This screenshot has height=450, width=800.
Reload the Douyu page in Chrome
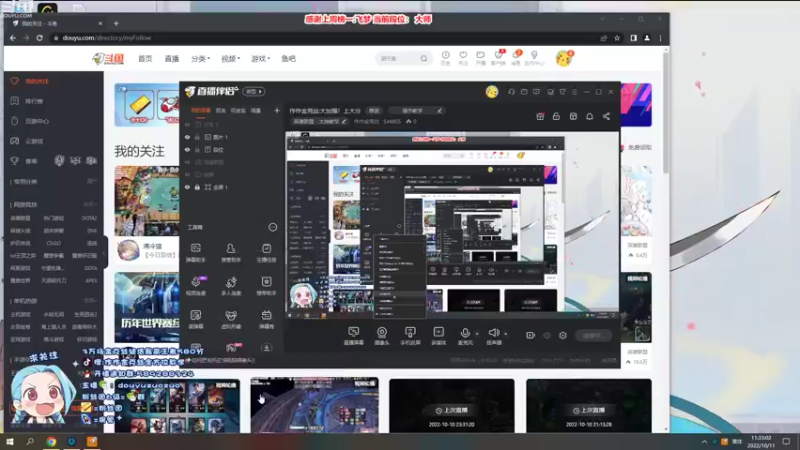click(39, 38)
